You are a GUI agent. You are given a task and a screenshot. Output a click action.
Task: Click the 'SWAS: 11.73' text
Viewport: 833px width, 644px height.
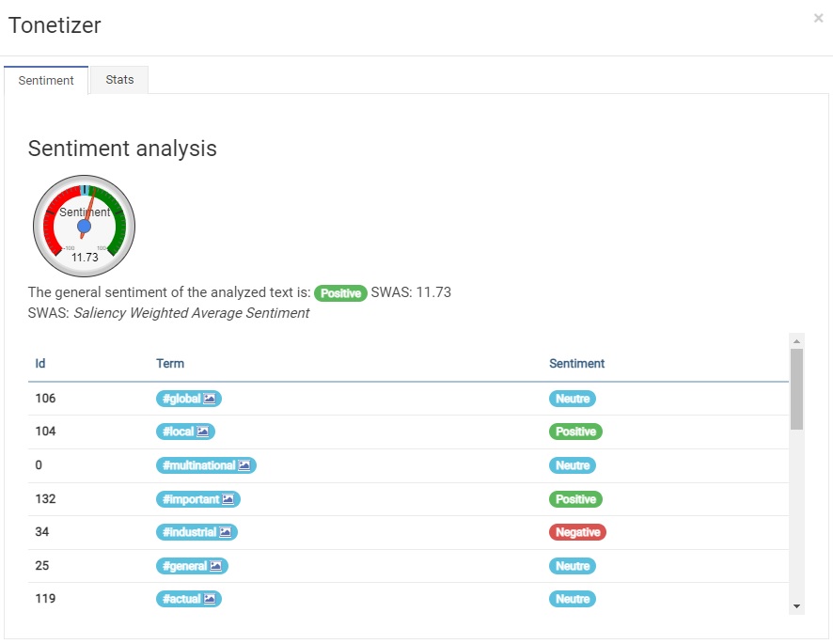(x=411, y=292)
